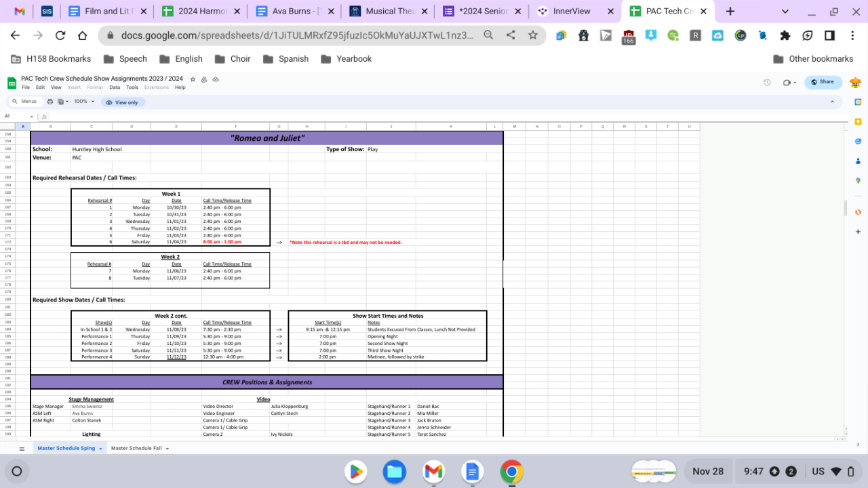This screenshot has width=868, height=488.
Task: Open the Yearbook bookmarks folder
Action: 346,59
